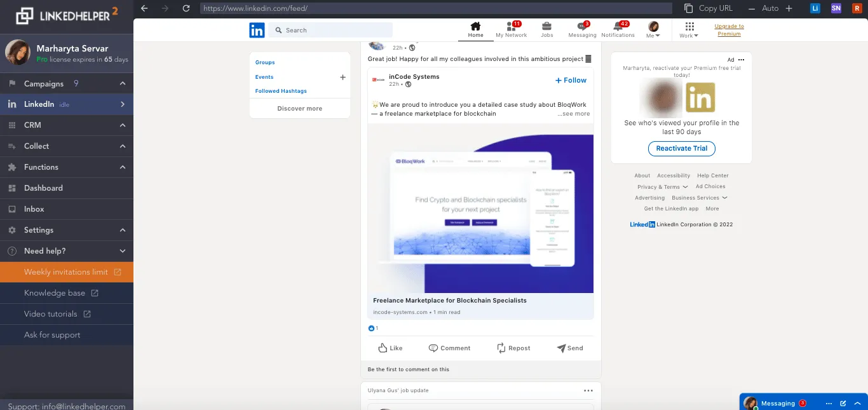This screenshot has height=410, width=868.
Task: Click the plus icon next to Events
Action: [342, 77]
